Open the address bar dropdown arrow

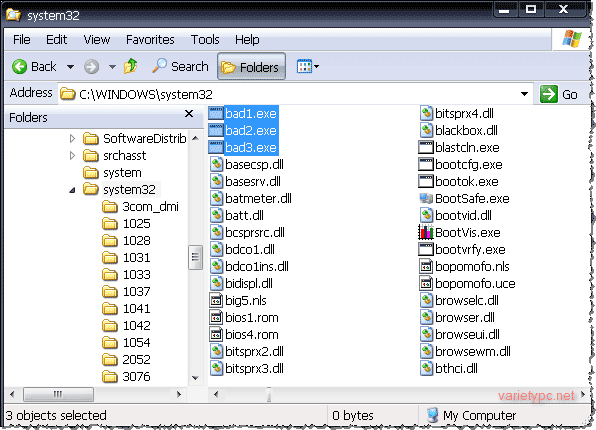[x=524, y=94]
